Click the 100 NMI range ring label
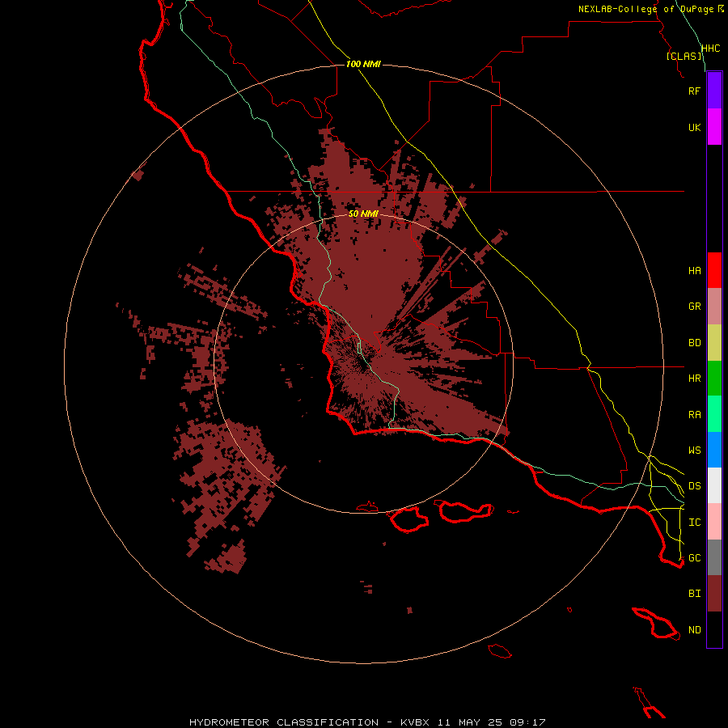This screenshot has height=728, width=728. click(363, 64)
